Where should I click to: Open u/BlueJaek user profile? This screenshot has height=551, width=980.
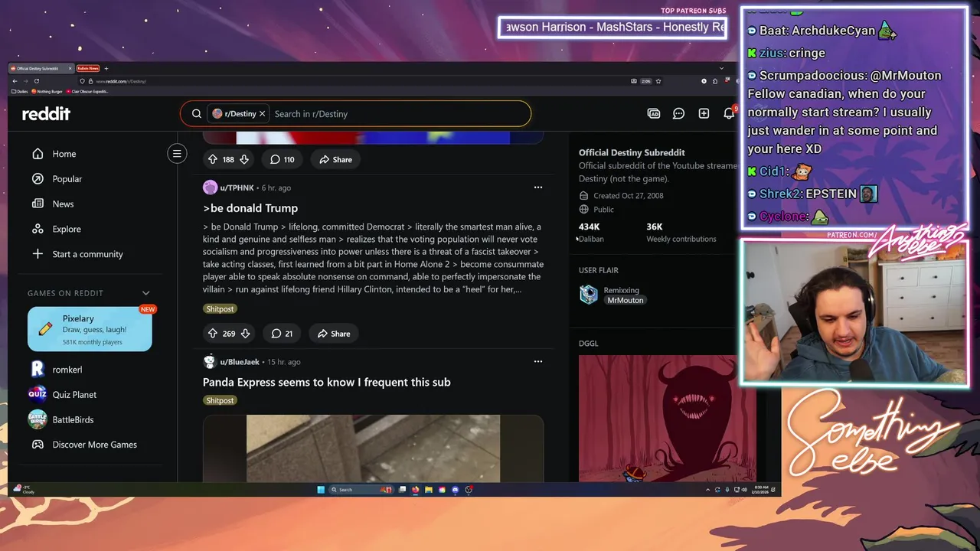(x=240, y=362)
